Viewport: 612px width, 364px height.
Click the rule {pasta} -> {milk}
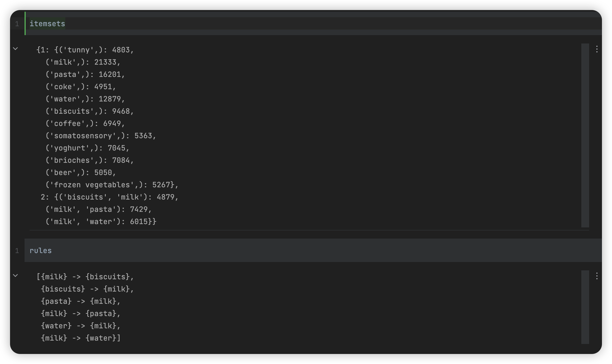click(81, 301)
